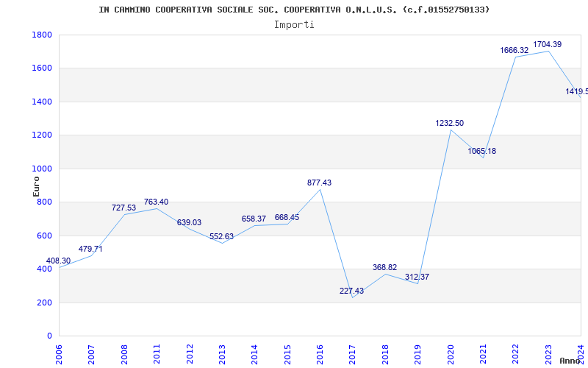This screenshot has height=368, width=588.
Task: Click the 2013 x-axis year
Action: [x=222, y=354]
